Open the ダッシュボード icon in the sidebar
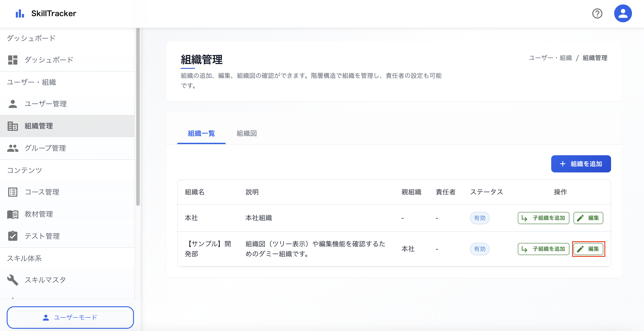Image resolution: width=644 pixels, height=331 pixels. [x=13, y=60]
